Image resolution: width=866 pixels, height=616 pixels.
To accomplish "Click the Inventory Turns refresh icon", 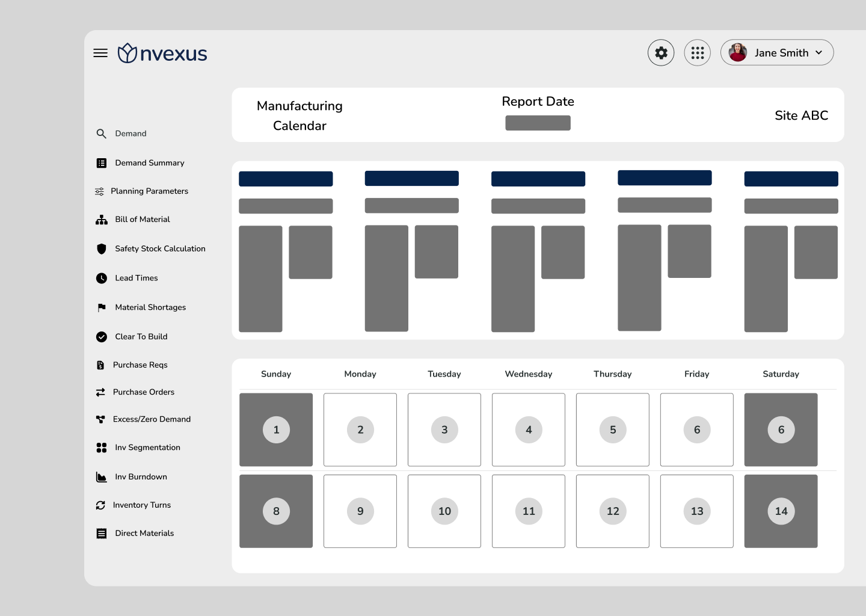I will 100,505.
